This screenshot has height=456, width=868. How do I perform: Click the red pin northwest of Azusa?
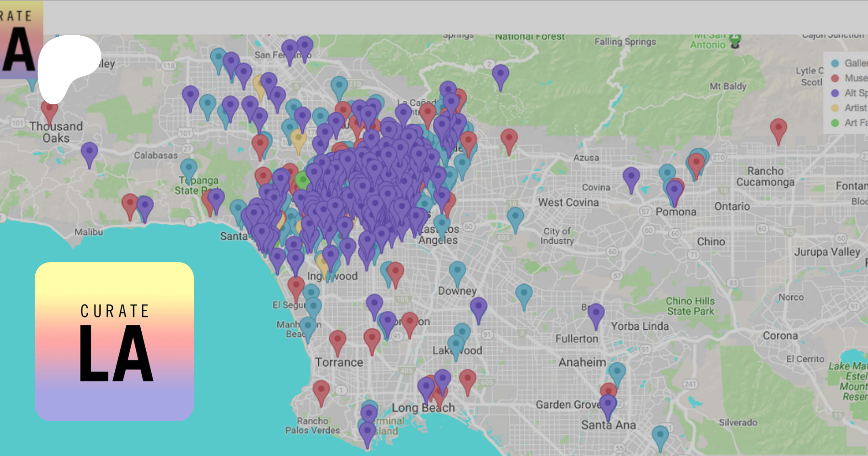coord(509,139)
